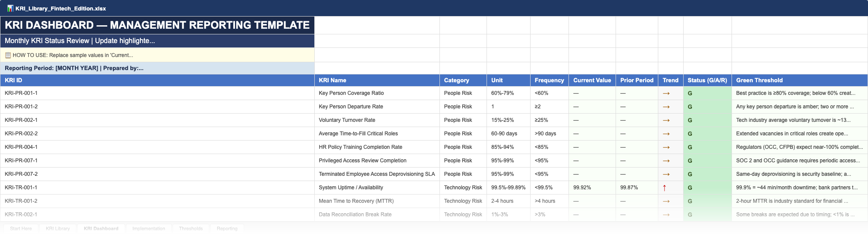Select the KRI-PR-001-1 ID cell
Viewport: 868px width, 235px height.
coord(157,93)
